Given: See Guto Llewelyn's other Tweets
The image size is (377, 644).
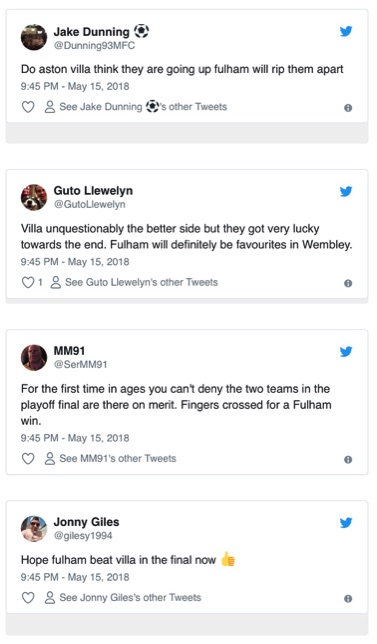Looking at the screenshot, I should pos(134,283).
